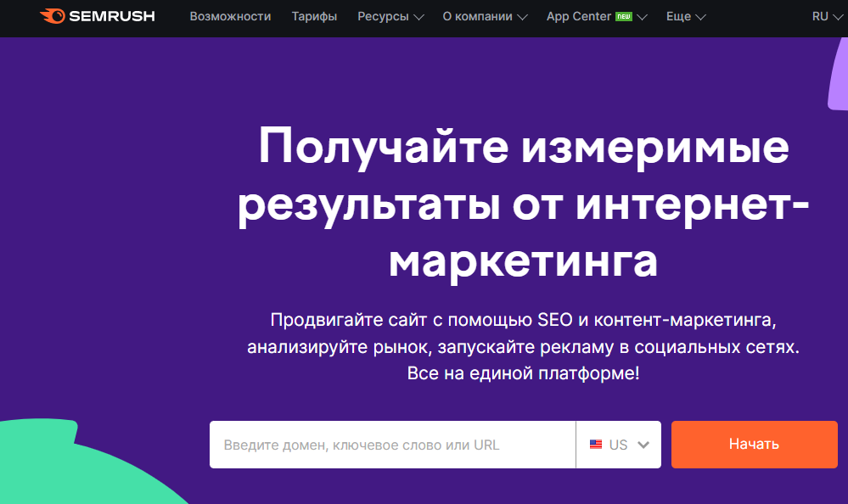
Task: Click the green NEW badge
Action: [624, 17]
